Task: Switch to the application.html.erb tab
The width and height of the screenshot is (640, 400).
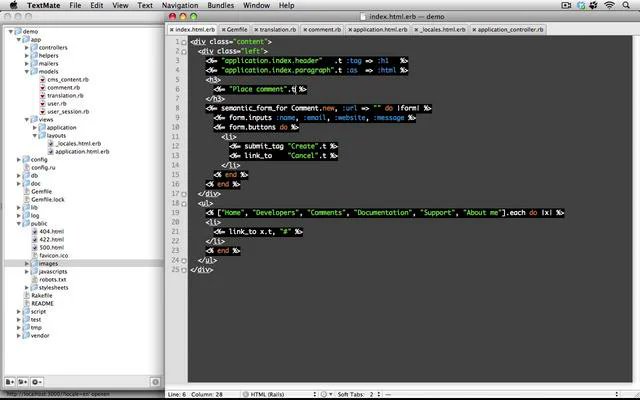Action: [378, 29]
